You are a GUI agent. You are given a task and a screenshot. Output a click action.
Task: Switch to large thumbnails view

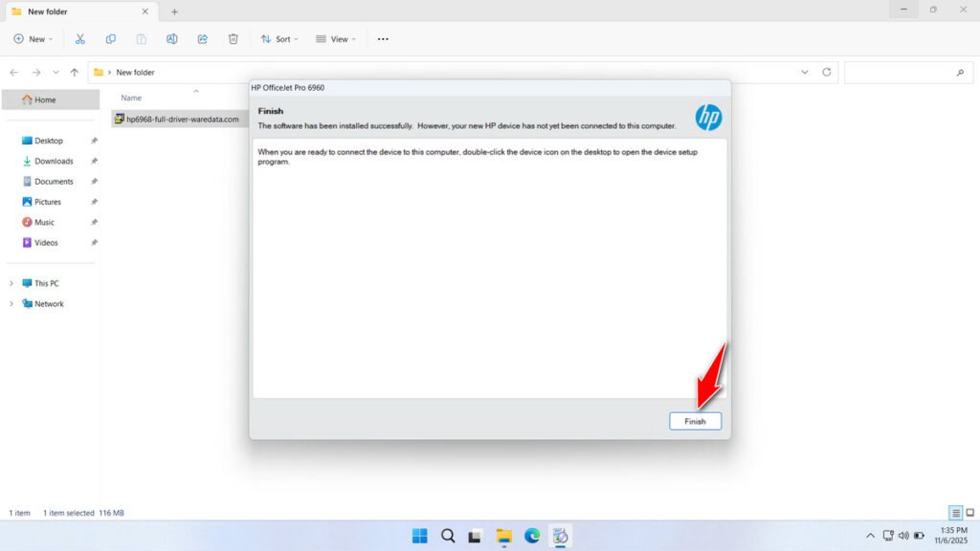click(969, 512)
